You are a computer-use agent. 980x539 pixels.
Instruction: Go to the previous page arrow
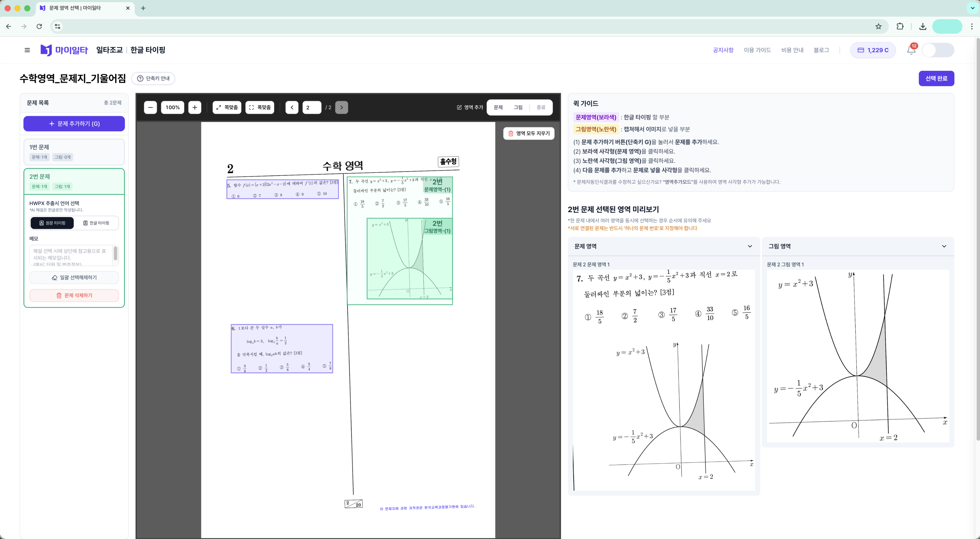coord(292,107)
